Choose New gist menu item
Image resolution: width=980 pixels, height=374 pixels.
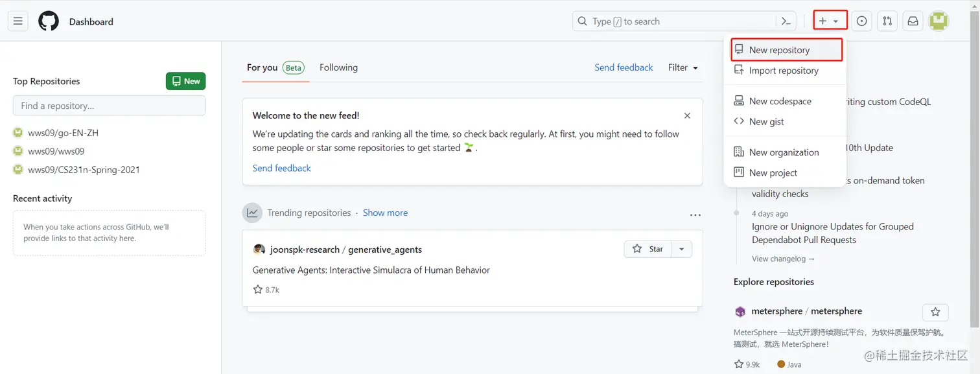pyautogui.click(x=766, y=122)
